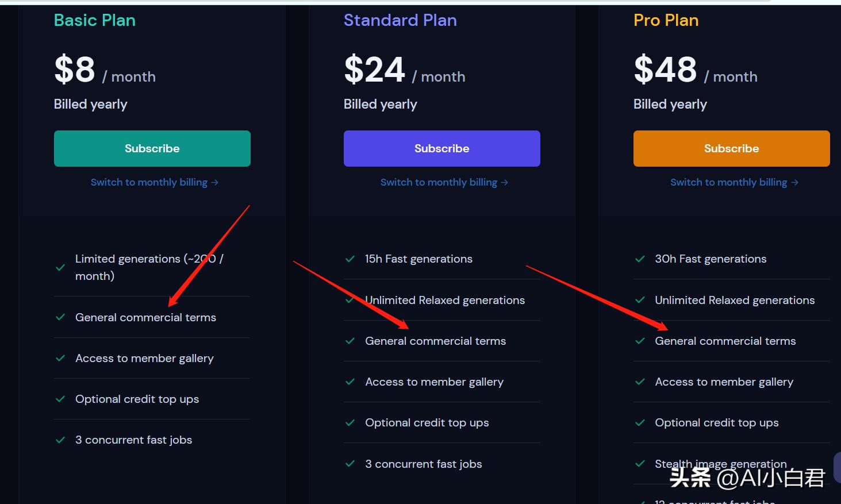This screenshot has height=504, width=841.
Task: Click Stealth image generation feature text
Action: (x=720, y=464)
